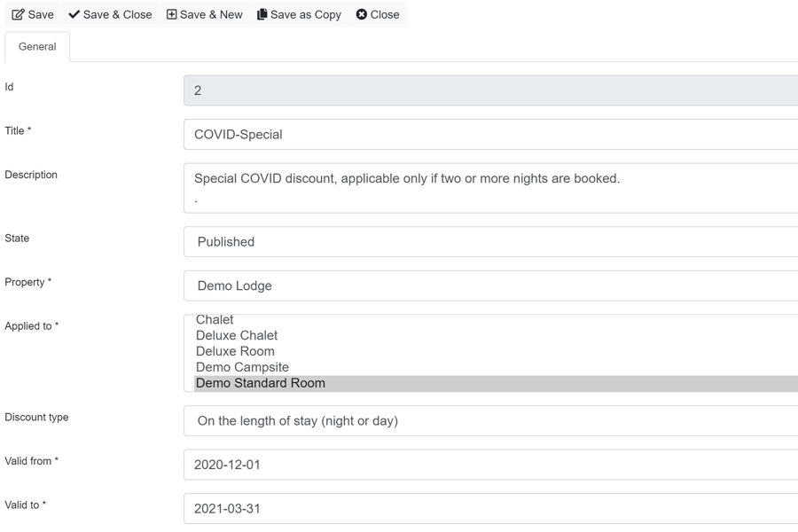
Task: Click the read-only Id field
Action: pos(490,90)
